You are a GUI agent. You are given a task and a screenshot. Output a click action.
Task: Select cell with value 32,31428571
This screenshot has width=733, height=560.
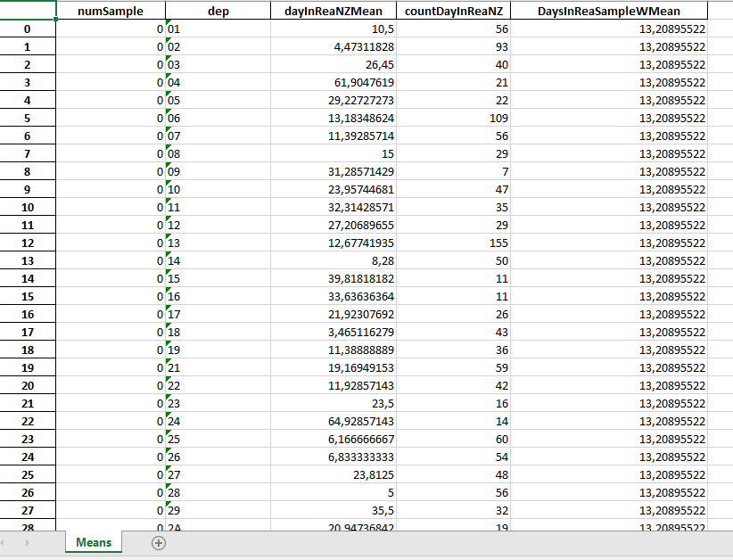click(334, 207)
